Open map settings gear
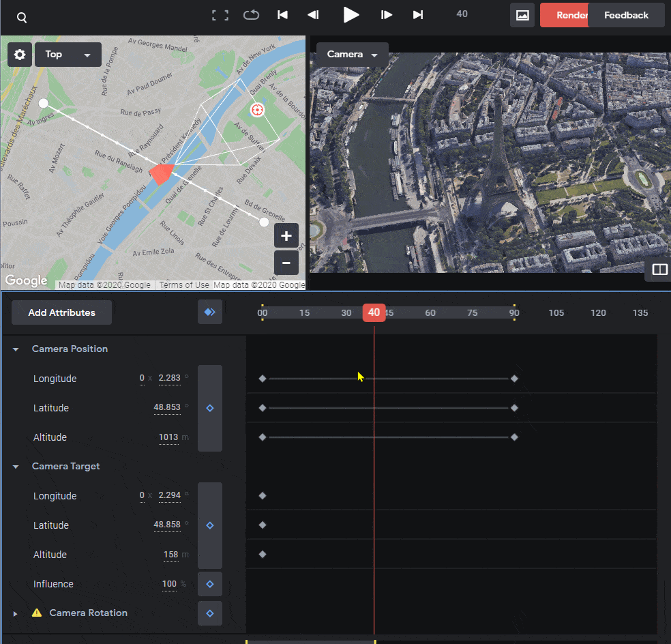Viewport: 671px width, 644px height. click(x=20, y=55)
